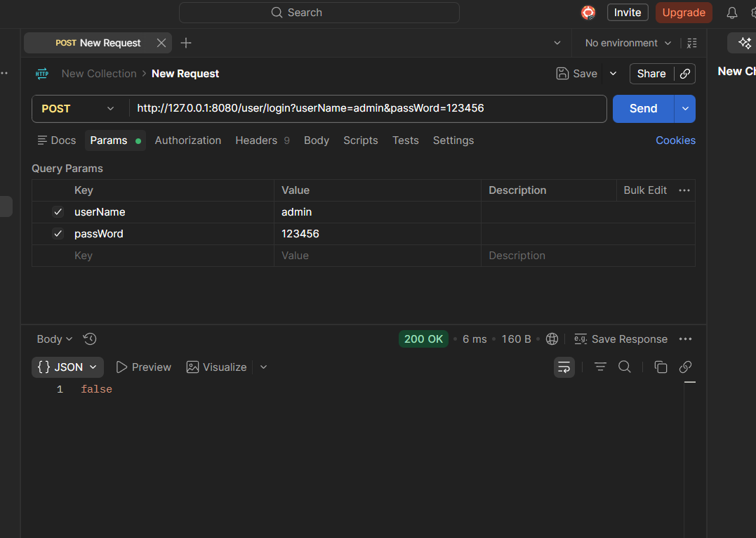Switch to the Tests tab
This screenshot has height=538, width=756.
pos(406,140)
